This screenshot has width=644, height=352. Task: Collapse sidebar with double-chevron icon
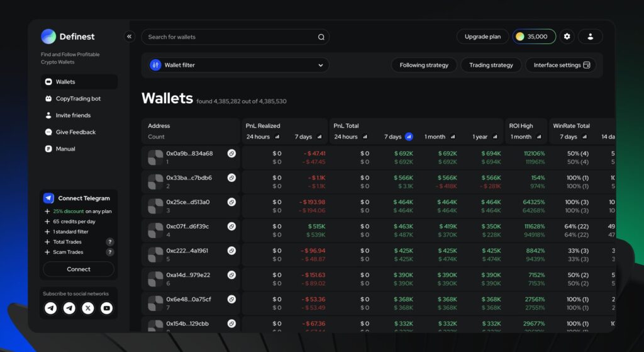tap(130, 37)
